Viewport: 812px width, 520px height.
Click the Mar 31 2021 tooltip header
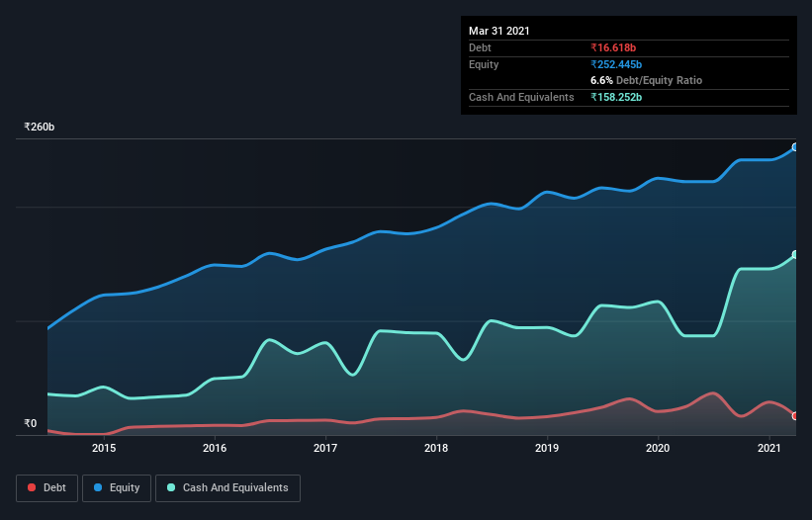pos(499,31)
